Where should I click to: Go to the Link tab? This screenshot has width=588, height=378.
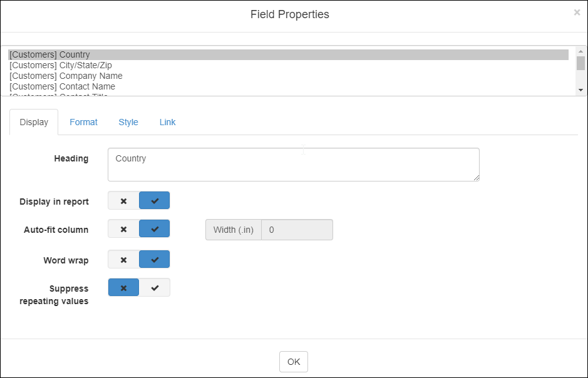click(x=167, y=122)
